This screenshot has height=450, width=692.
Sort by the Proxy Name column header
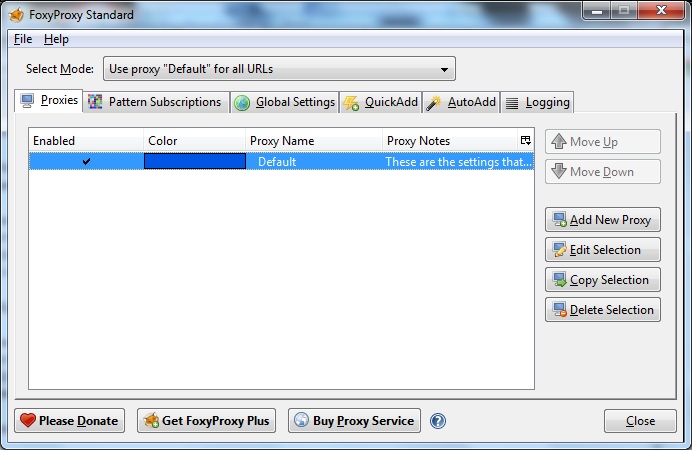(x=314, y=141)
